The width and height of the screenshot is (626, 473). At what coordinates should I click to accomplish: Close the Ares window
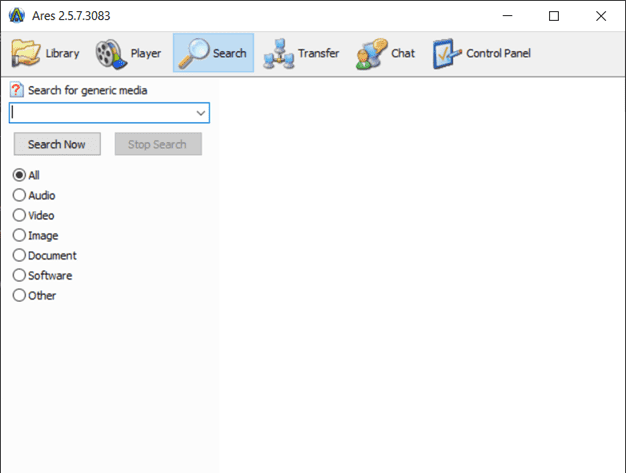click(601, 16)
